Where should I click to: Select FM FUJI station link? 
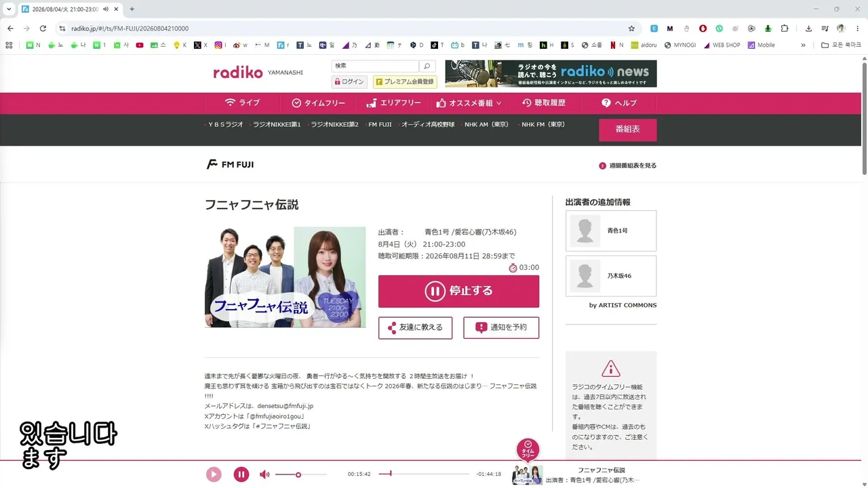click(x=380, y=125)
